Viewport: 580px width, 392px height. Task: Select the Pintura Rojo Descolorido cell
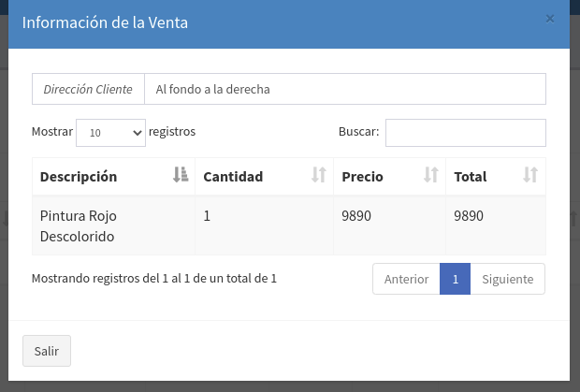(78, 225)
